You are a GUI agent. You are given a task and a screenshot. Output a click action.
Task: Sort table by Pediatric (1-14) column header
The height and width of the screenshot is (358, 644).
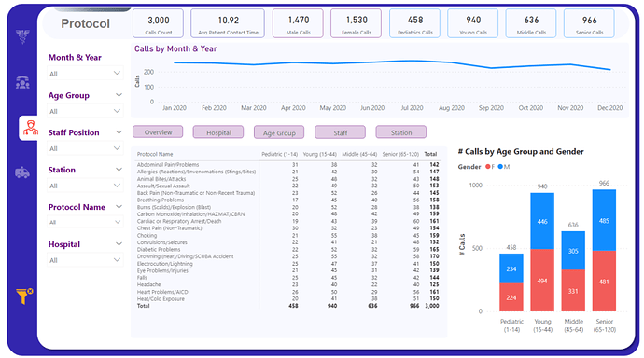pos(279,154)
